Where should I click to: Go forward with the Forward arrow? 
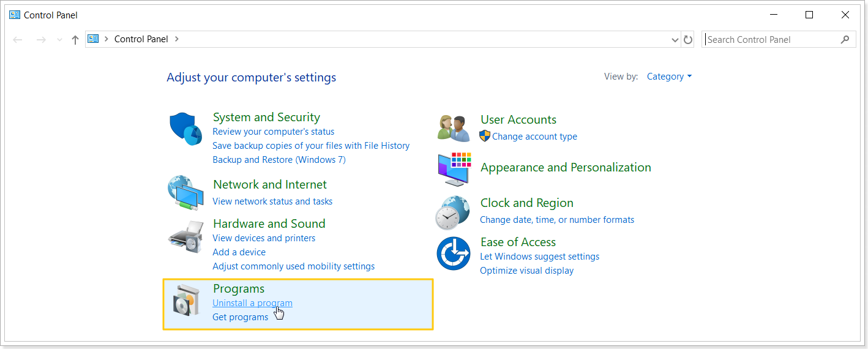pos(41,40)
